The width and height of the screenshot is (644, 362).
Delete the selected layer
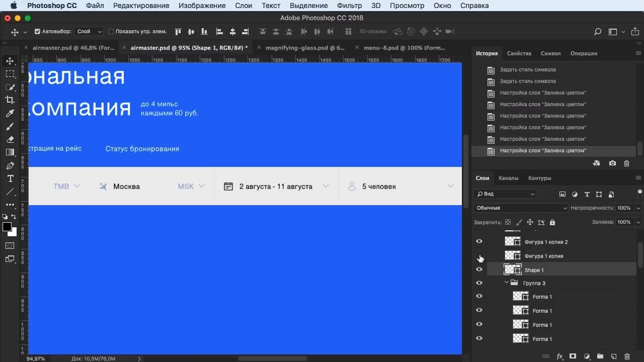coord(627,356)
